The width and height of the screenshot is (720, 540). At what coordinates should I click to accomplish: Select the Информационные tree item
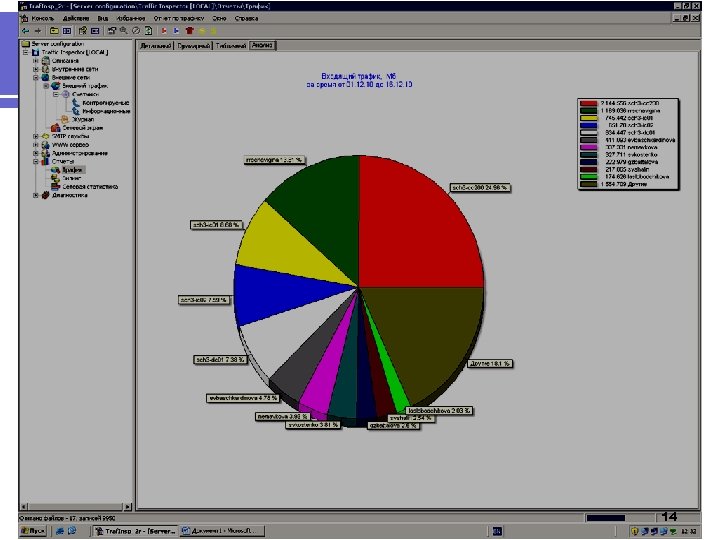[x=106, y=111]
